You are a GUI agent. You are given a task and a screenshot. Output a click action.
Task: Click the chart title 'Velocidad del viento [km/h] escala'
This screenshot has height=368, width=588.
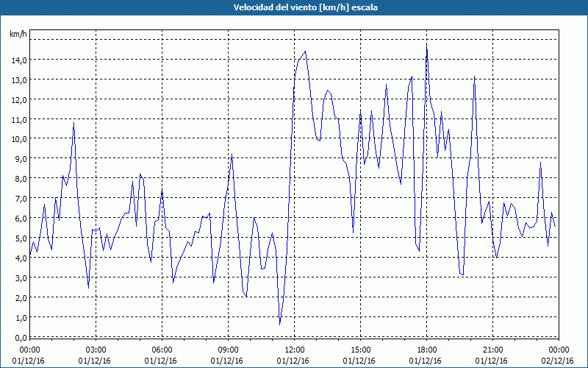coord(305,7)
